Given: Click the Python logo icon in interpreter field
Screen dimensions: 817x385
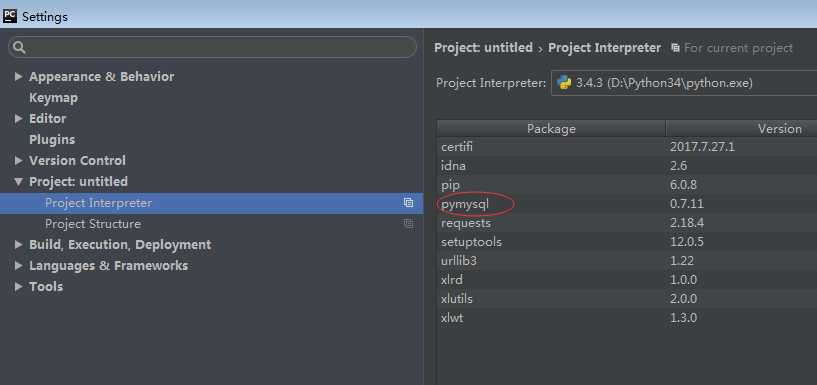Looking at the screenshot, I should [x=564, y=83].
